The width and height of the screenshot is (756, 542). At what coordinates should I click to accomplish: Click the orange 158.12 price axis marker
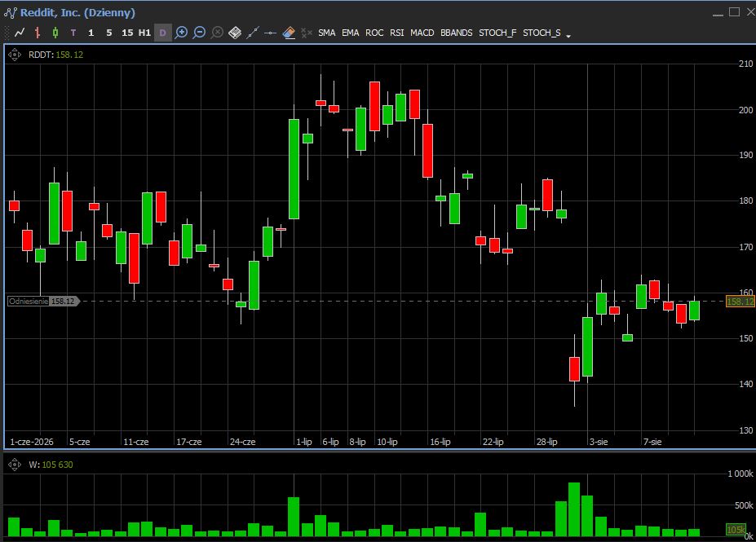(741, 302)
